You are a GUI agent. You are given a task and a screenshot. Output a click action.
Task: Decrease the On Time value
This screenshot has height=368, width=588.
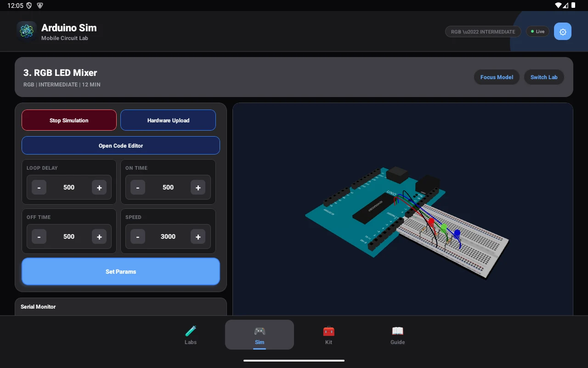pos(138,187)
